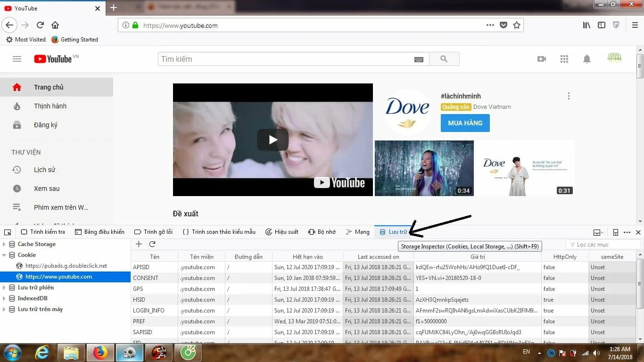Expand the Lưu trữ trên máy node

pyautogui.click(x=4, y=309)
